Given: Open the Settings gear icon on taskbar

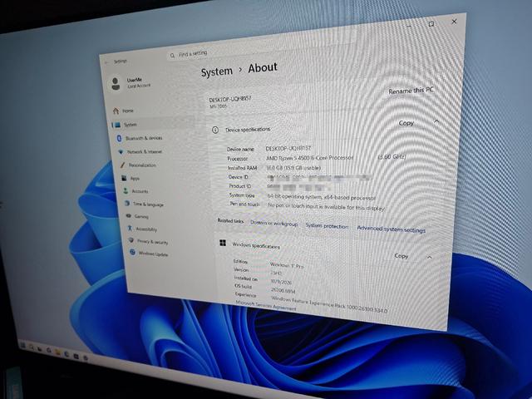Looking at the screenshot, I should [86, 357].
